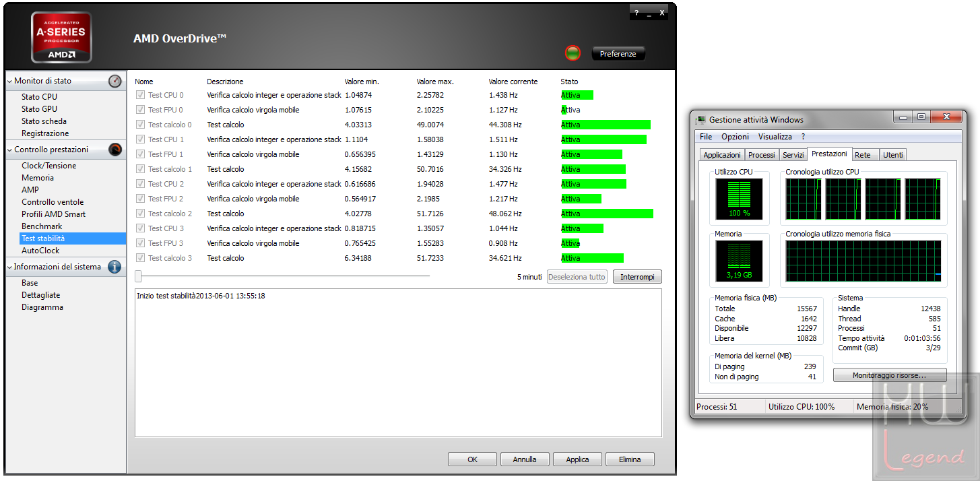This screenshot has width=980, height=481.
Task: Toggle the Test FPU 2 checkbox
Action: (140, 199)
